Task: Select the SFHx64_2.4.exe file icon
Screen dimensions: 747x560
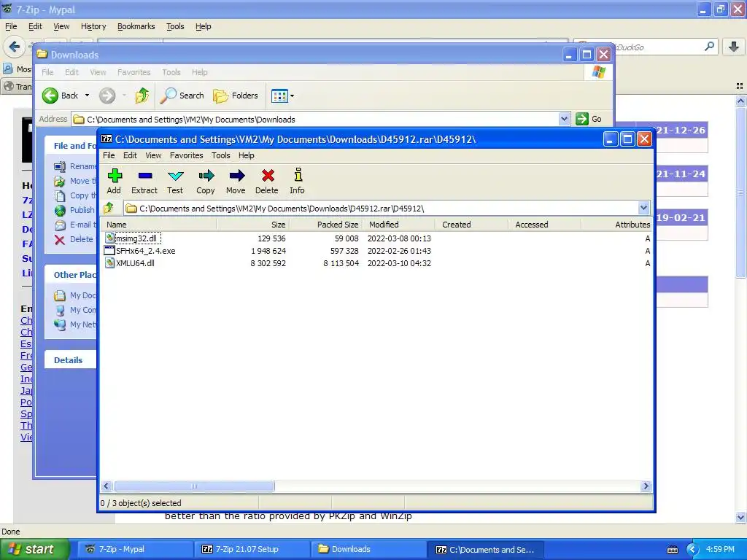Action: click(109, 251)
